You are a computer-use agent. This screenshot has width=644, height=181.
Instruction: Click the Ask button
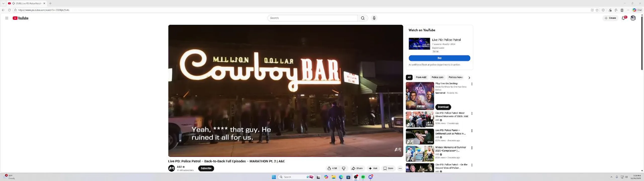point(373,168)
